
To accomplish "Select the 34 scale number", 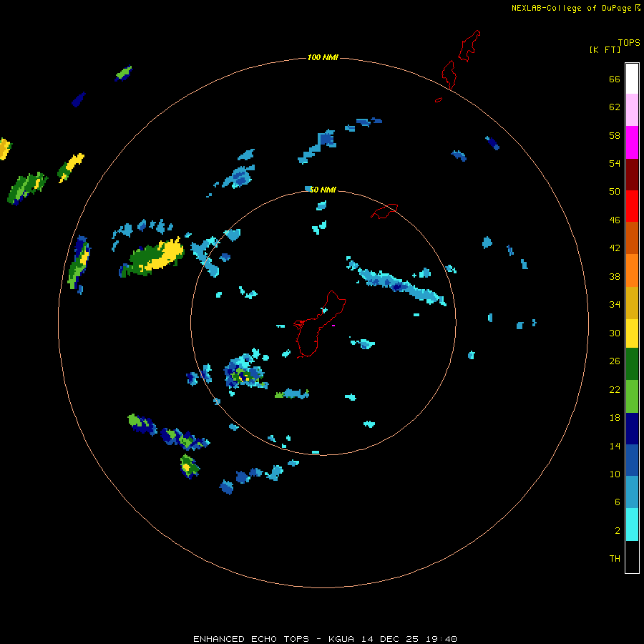I will [615, 305].
